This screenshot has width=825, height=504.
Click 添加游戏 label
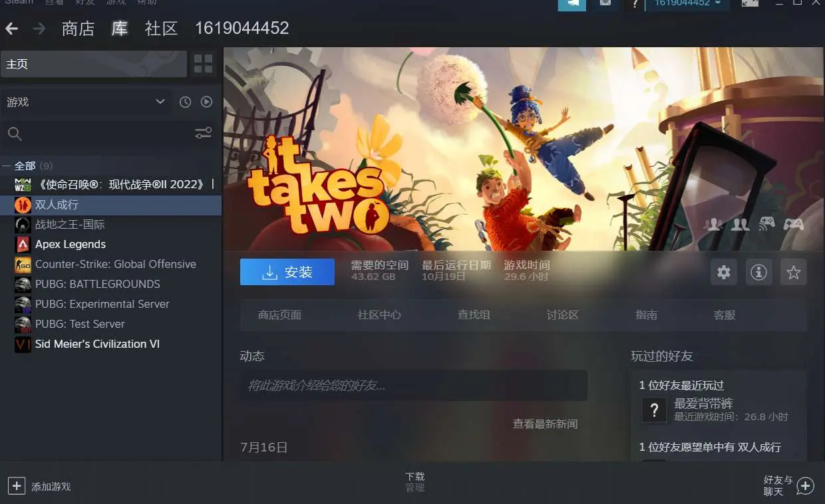[51, 487]
